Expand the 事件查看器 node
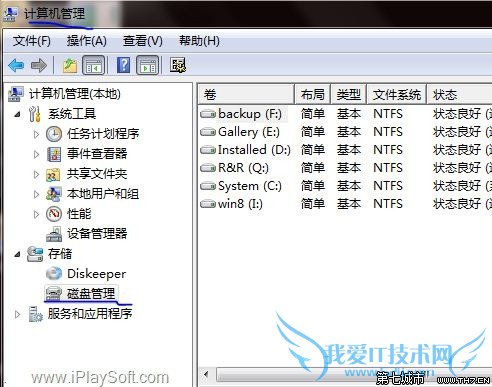 pyautogui.click(x=36, y=154)
